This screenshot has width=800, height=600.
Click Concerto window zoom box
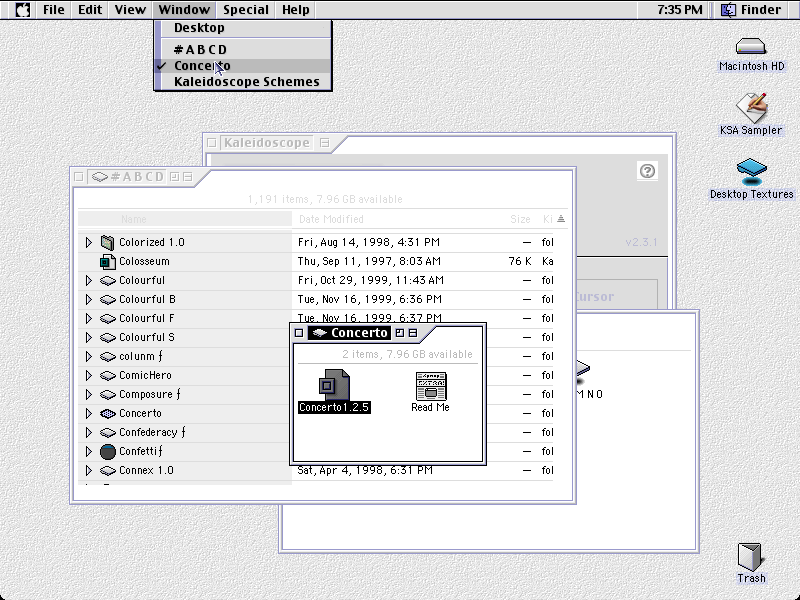pos(400,333)
